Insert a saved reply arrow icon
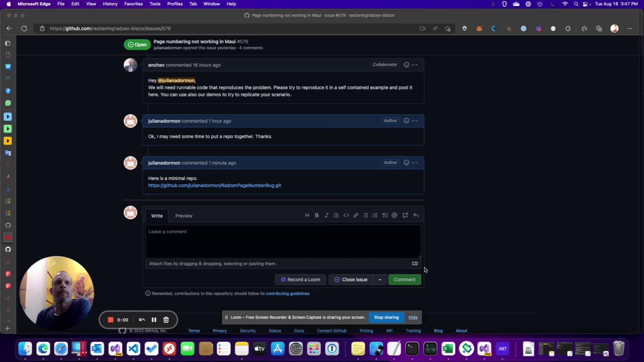The height and width of the screenshot is (362, 644). [416, 215]
